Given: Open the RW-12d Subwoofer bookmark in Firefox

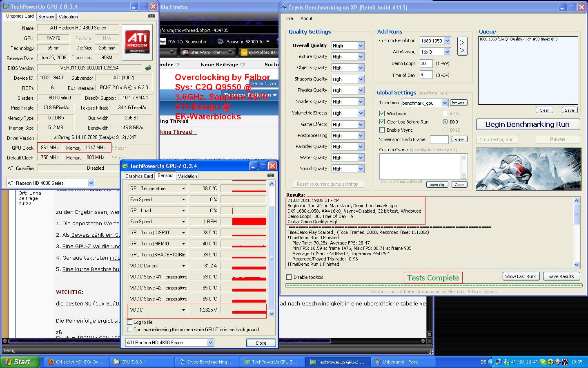Looking at the screenshot, I should 187,41.
